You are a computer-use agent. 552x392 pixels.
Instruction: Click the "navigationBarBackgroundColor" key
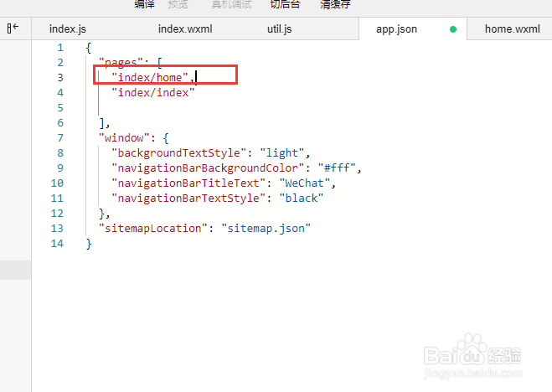208,168
